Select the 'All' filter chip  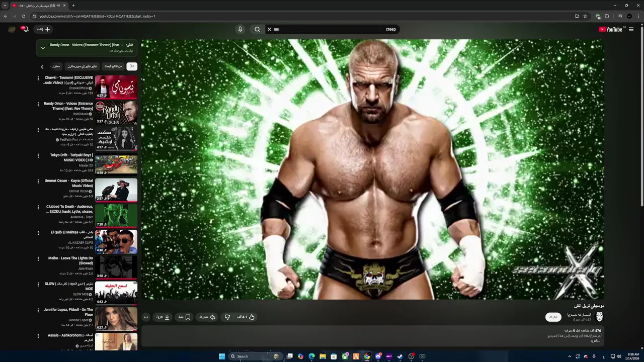132,66
